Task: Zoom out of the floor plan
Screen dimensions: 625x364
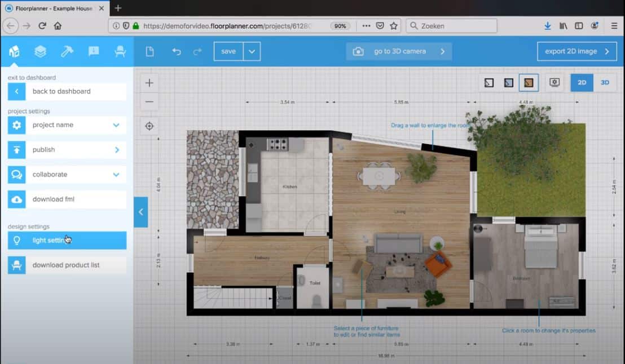Action: [x=149, y=102]
